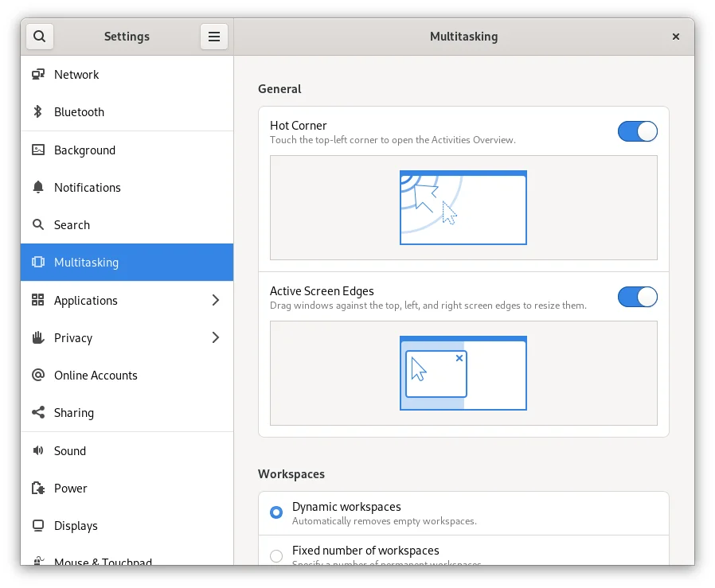Open the Search settings entry
This screenshot has height=588, width=715.
tap(72, 225)
